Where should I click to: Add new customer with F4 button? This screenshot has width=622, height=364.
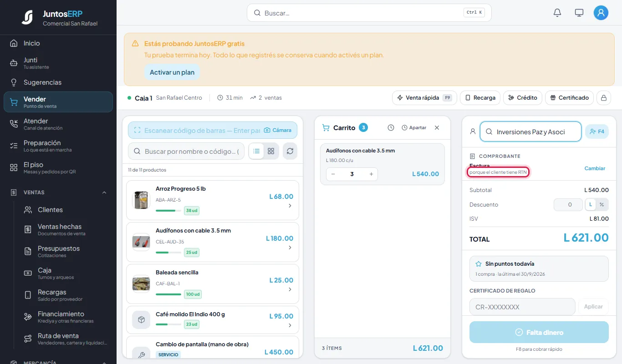click(x=597, y=131)
